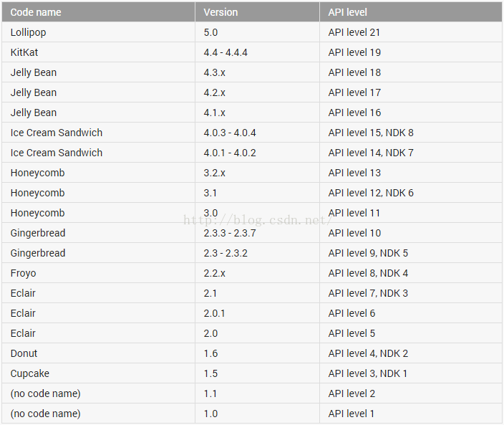This screenshot has width=504, height=425.
Task: Click Honeycomb version 3.2.x cell
Action: pos(215,173)
